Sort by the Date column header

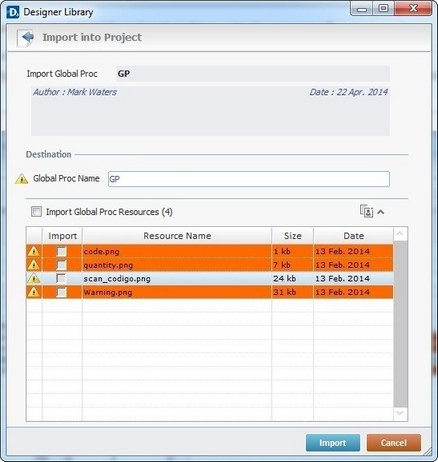point(353,236)
